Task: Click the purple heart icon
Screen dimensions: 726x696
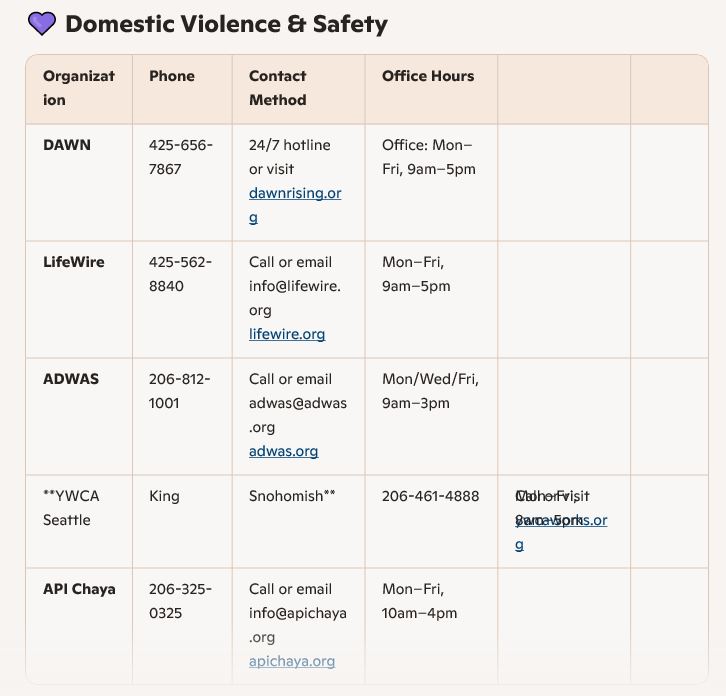Action: pyautogui.click(x=42, y=24)
